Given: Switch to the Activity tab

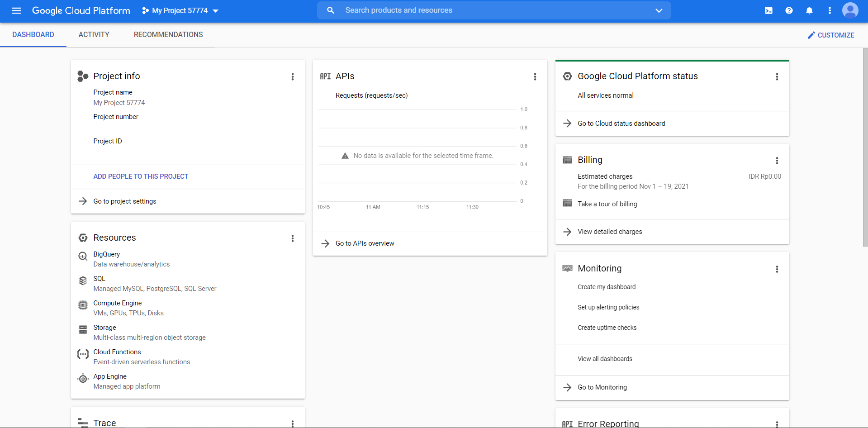Looking at the screenshot, I should click(94, 34).
